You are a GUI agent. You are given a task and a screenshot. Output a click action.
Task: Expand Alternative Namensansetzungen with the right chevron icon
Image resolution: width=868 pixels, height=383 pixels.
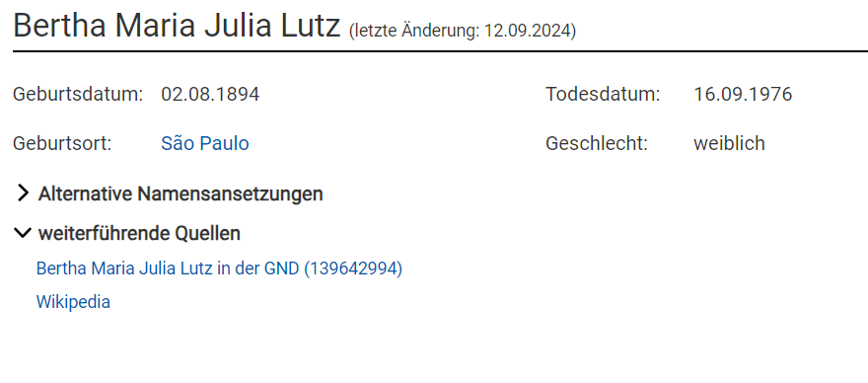pyautogui.click(x=23, y=193)
